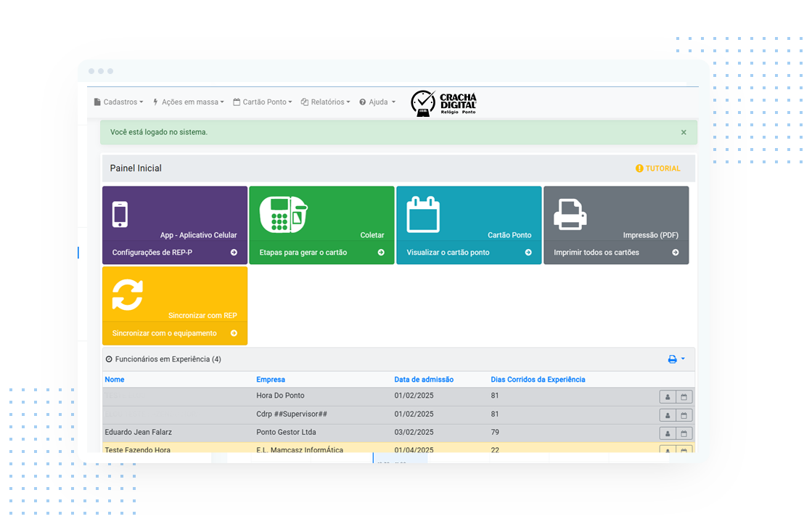Click the Crachá Digital logo
This screenshot has height=527, width=812.
[x=444, y=103]
